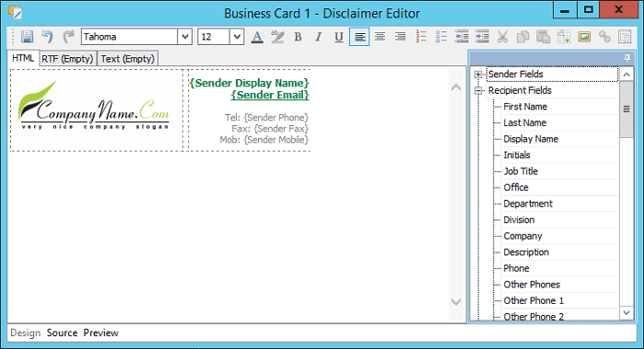Click the fields list scroll up arrow

(626, 75)
